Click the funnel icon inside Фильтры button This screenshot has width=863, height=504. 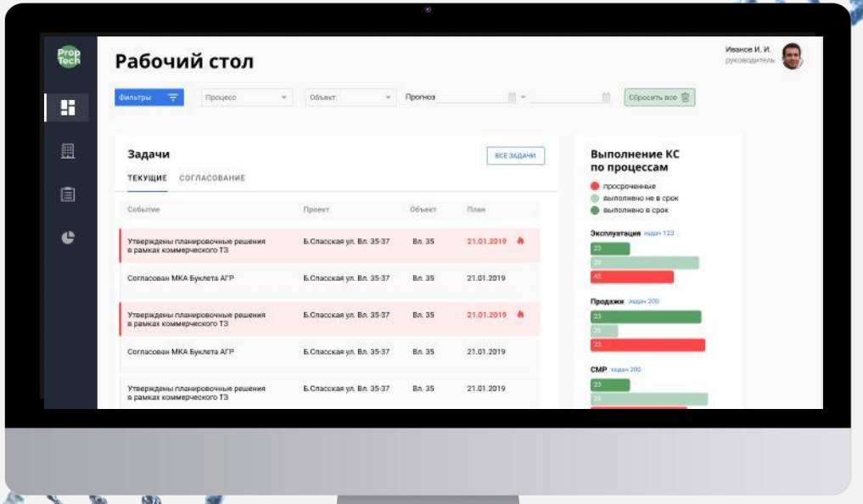click(x=173, y=98)
